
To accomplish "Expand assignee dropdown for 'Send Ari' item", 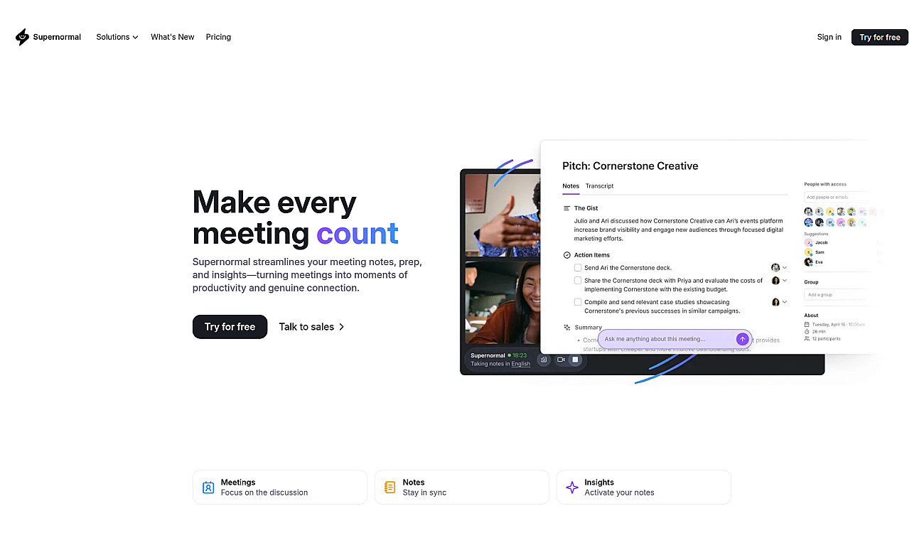I will coord(785,268).
